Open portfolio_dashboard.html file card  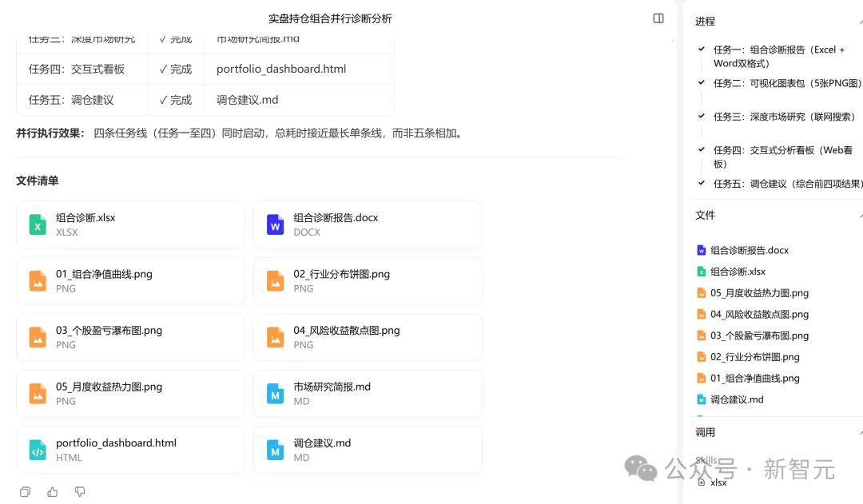coord(130,450)
